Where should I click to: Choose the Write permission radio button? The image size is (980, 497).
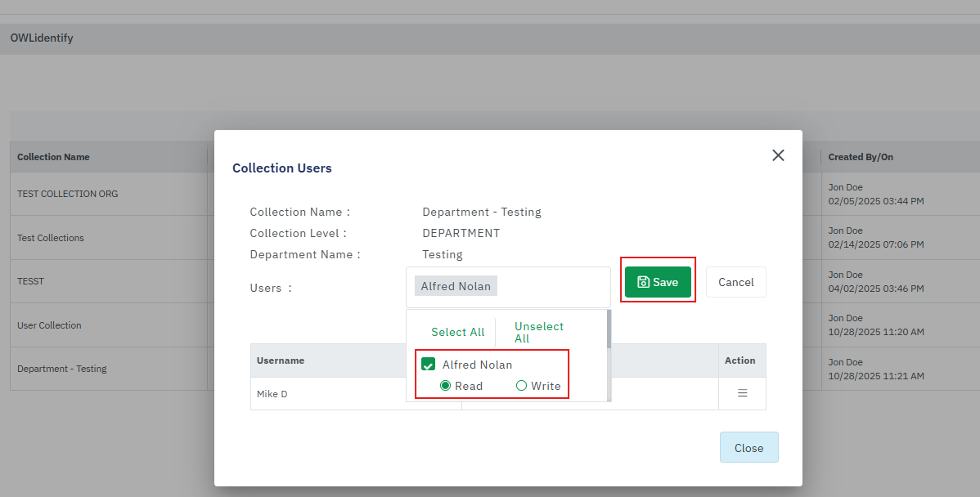coord(522,386)
